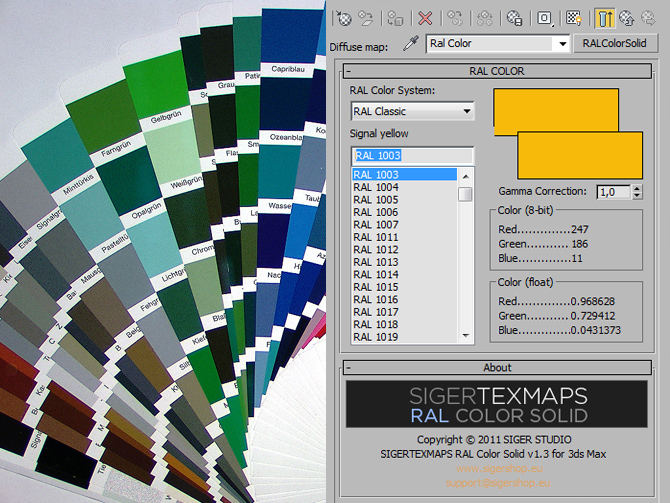Decrease Gamma Correction with down spinner
Screen dimensions: 670x503
[x=637, y=195]
